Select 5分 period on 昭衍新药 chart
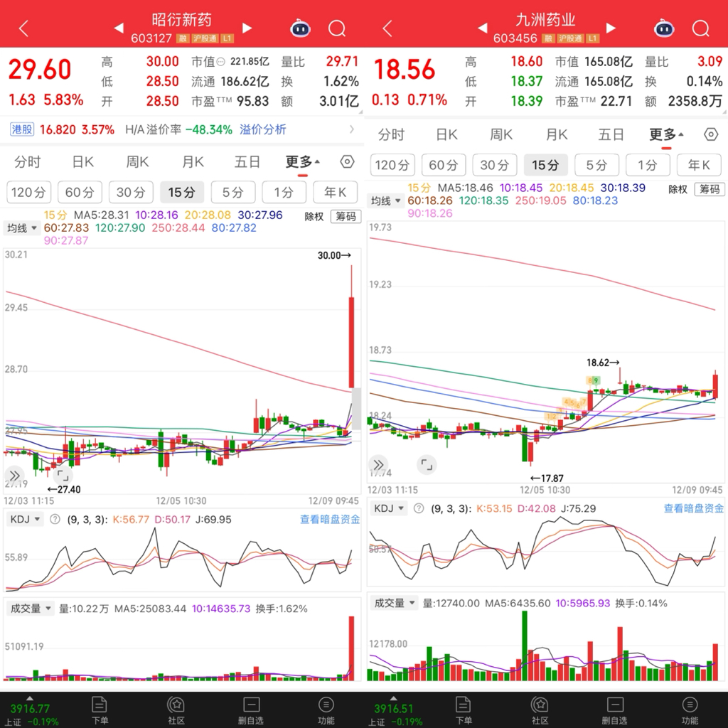The width and height of the screenshot is (728, 728). click(232, 192)
